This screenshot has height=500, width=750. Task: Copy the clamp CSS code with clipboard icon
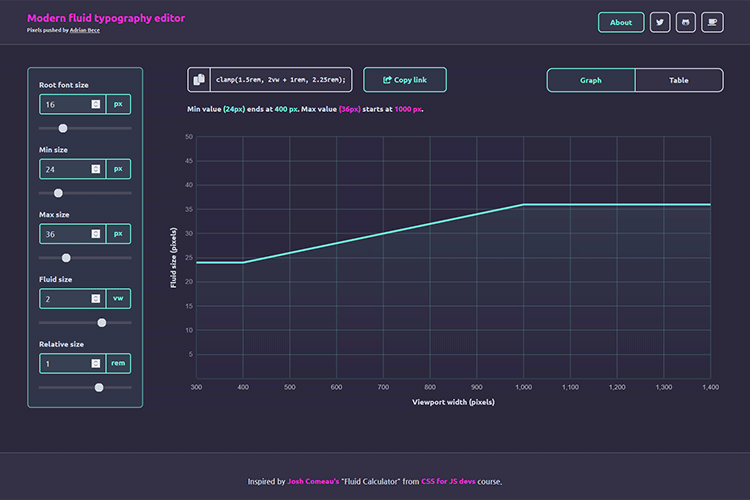199,80
